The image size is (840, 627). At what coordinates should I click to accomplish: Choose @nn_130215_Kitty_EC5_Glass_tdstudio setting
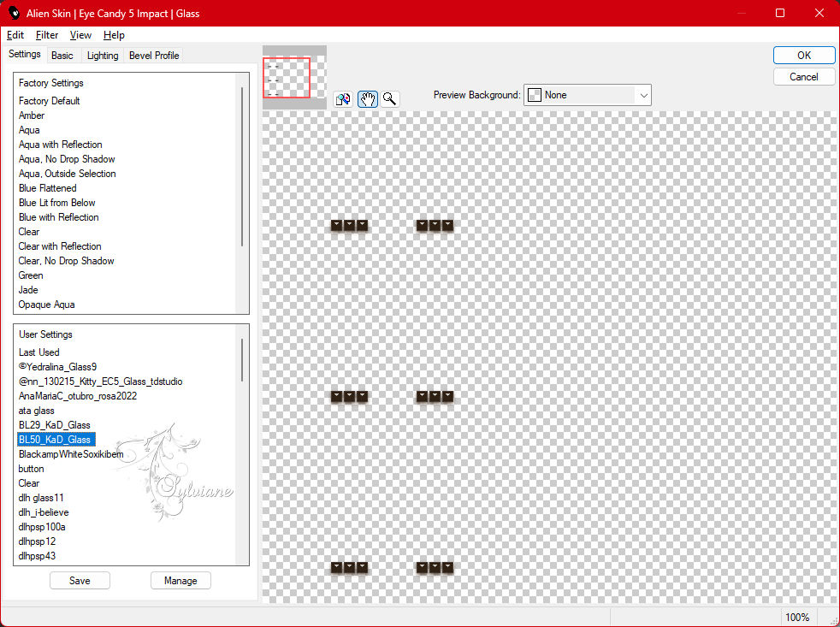click(x=100, y=381)
